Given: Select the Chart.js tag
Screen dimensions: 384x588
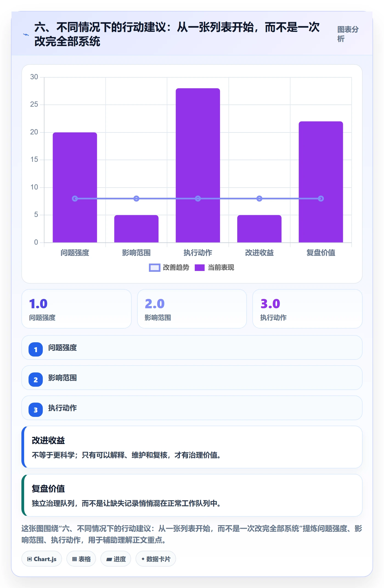Looking at the screenshot, I should click(42, 559).
